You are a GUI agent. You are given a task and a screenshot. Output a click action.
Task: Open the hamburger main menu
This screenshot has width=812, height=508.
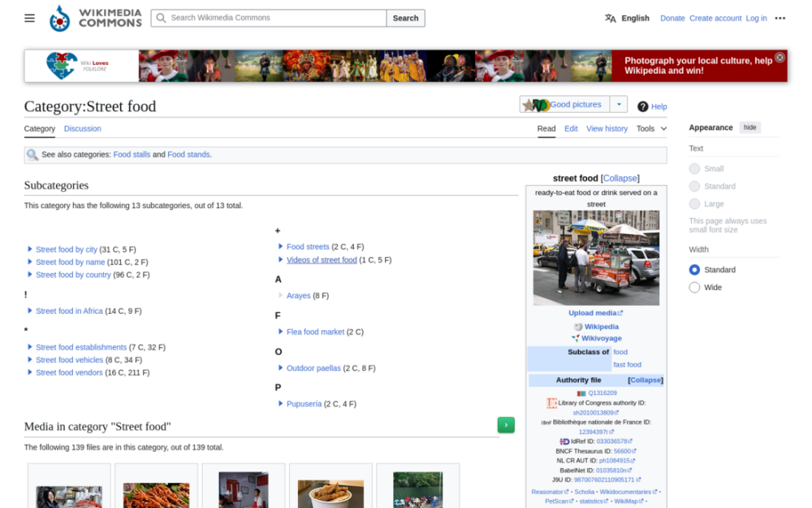tap(29, 17)
